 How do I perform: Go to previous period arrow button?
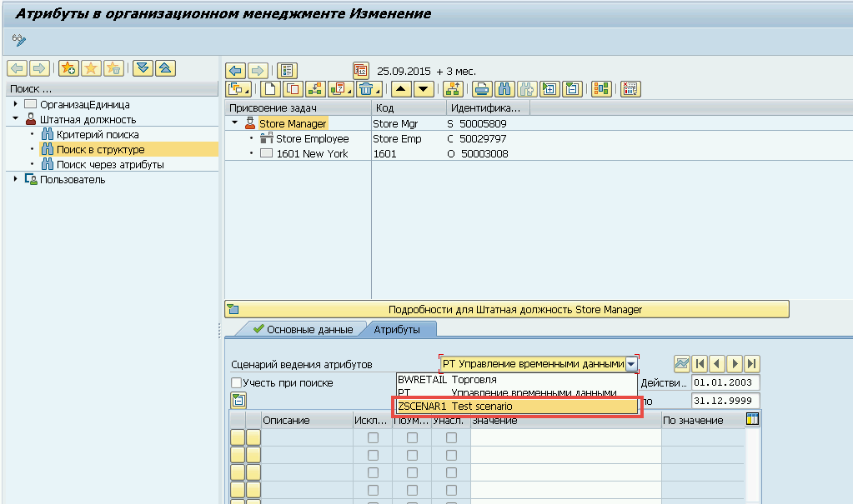717,364
